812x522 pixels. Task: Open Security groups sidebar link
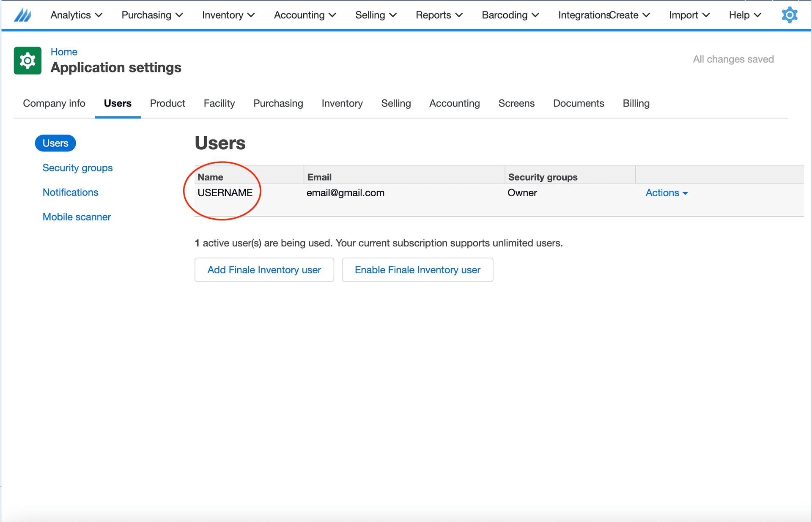pyautogui.click(x=77, y=168)
